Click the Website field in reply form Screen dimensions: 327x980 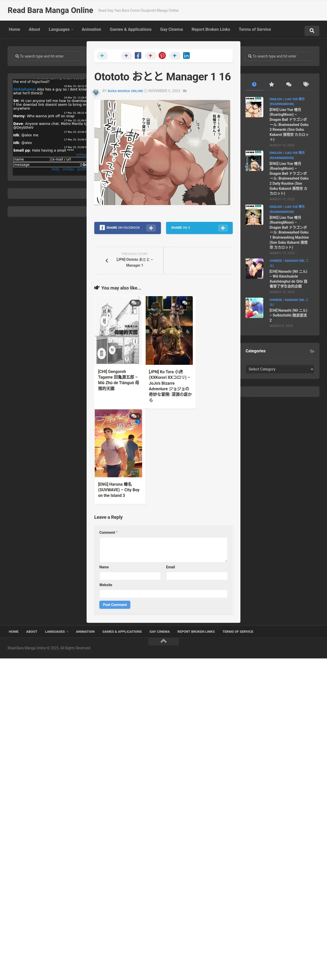163,594
